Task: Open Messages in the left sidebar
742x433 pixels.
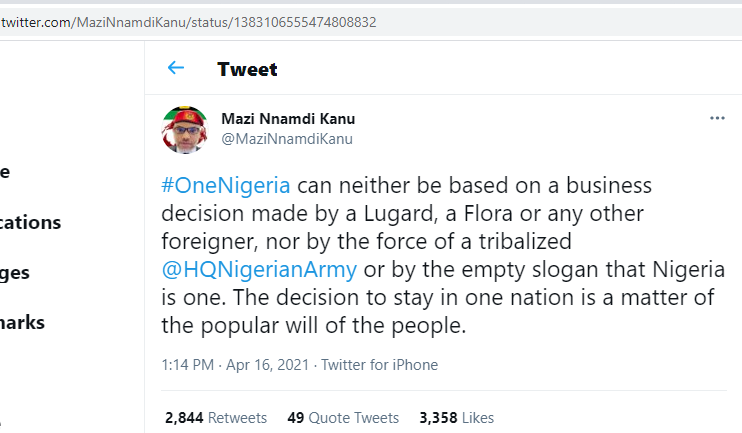Action: pos(15,272)
